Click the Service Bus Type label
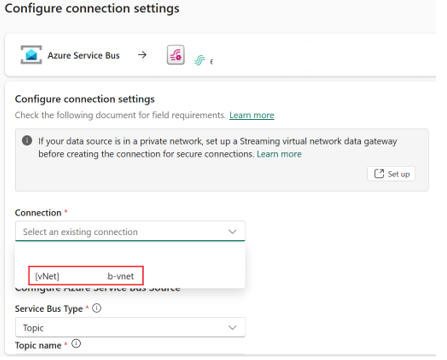Viewport: 447px width, 360px height. [49, 309]
